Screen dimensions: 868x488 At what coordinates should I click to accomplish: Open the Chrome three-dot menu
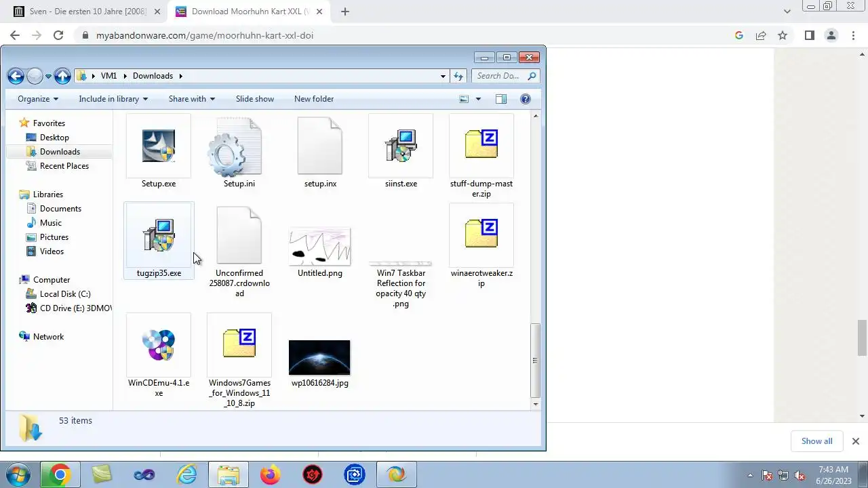tap(853, 35)
